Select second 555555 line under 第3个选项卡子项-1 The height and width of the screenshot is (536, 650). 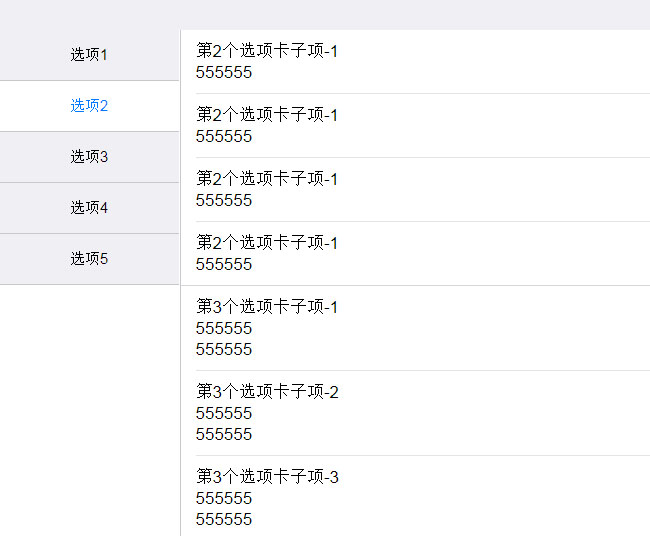click(224, 349)
